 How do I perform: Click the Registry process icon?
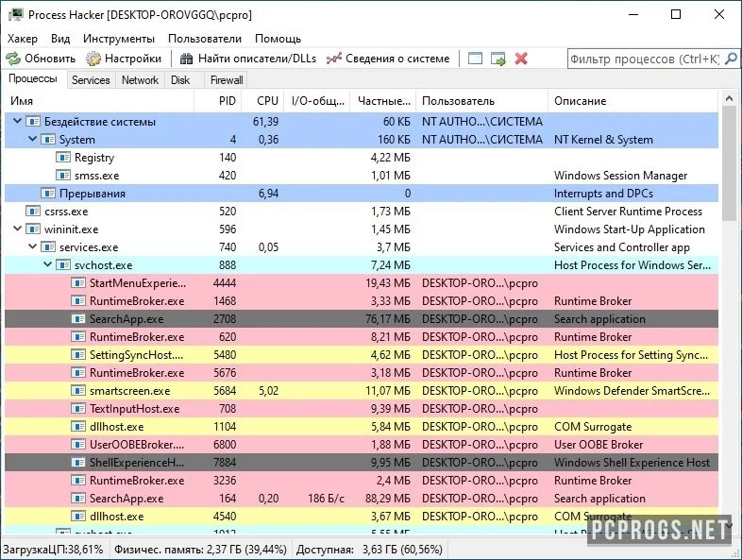(63, 157)
